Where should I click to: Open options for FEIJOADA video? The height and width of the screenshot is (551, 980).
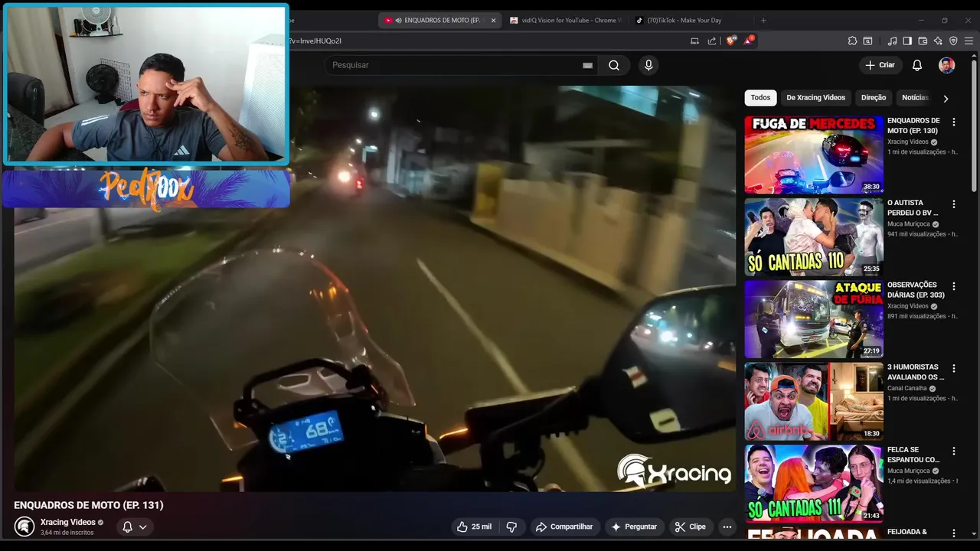[x=953, y=533]
